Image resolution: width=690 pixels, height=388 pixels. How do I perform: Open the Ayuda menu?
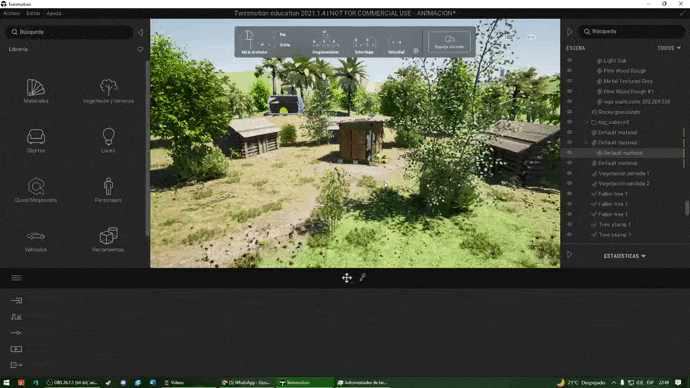tap(54, 13)
